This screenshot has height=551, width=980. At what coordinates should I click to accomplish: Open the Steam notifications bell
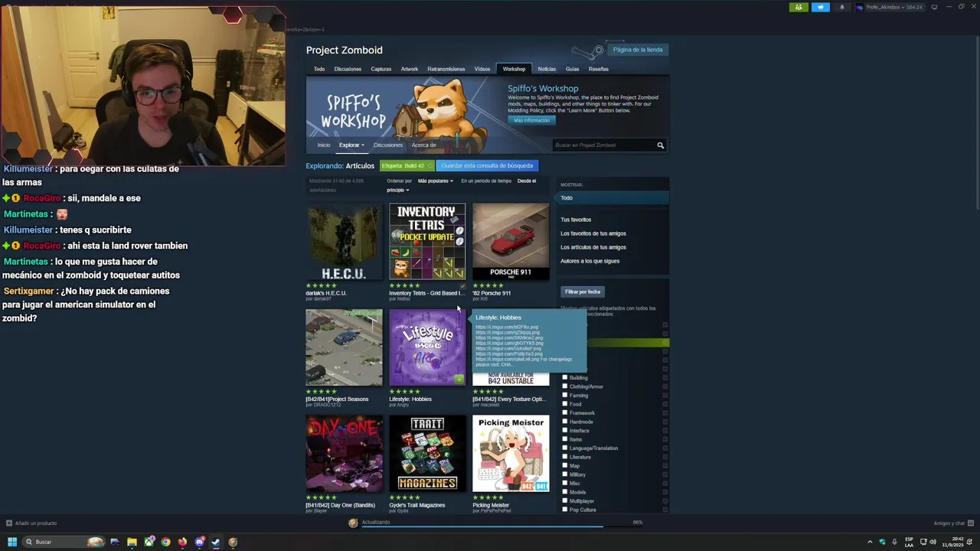coord(842,7)
